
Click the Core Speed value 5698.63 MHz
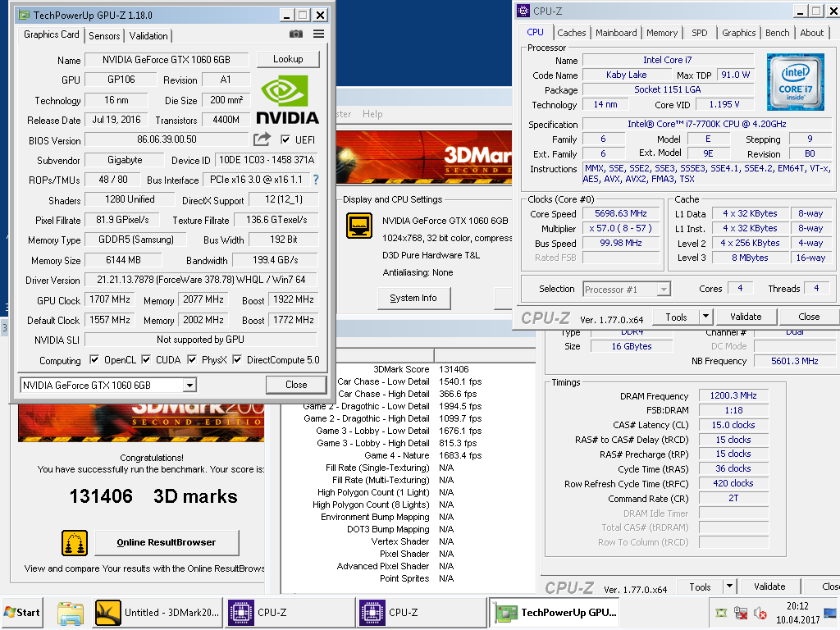(621, 213)
